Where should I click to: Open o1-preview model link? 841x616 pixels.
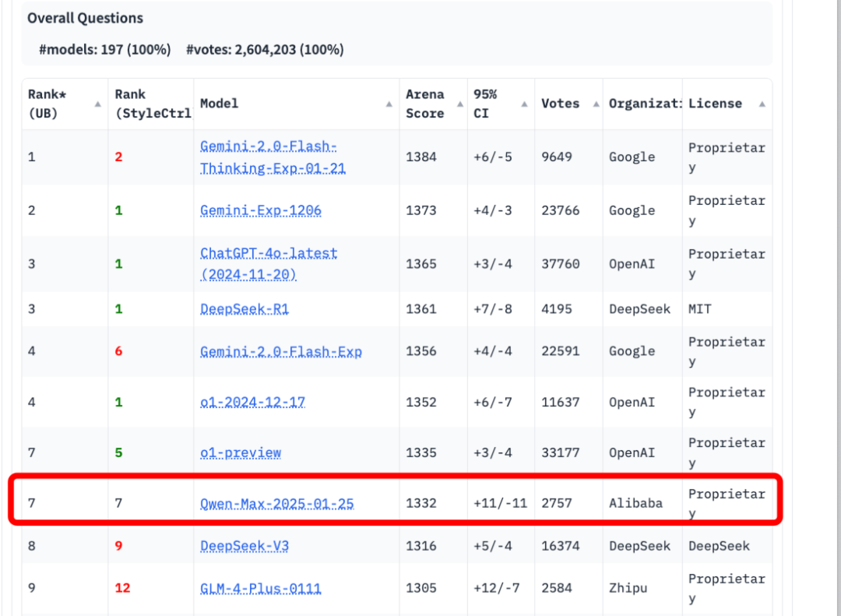point(241,453)
